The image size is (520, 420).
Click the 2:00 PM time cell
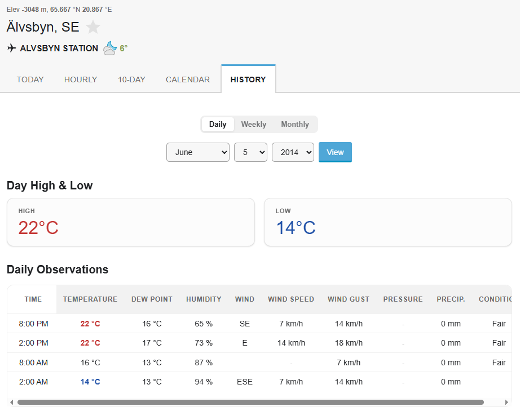33,343
